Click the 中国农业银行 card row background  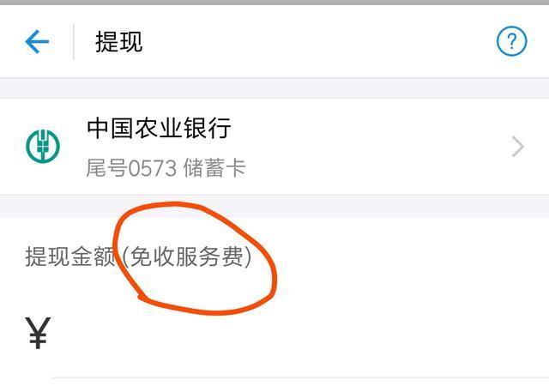pos(274,147)
